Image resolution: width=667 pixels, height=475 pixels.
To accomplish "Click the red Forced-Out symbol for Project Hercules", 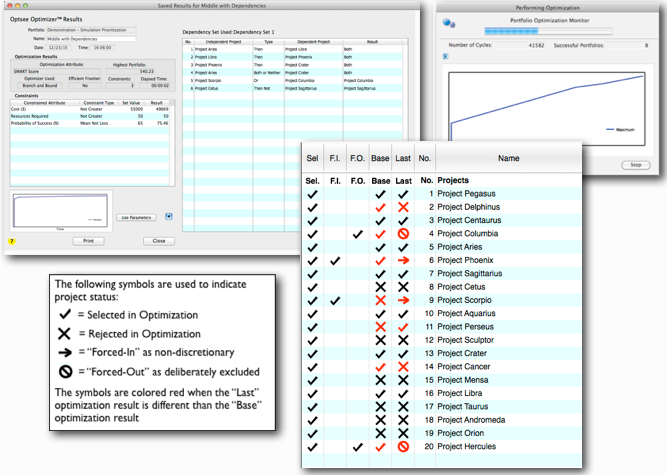I will 403,448.
